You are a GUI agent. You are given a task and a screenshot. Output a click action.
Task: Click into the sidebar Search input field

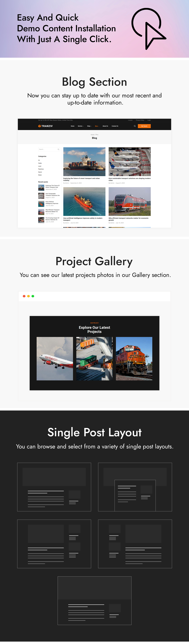(49, 149)
